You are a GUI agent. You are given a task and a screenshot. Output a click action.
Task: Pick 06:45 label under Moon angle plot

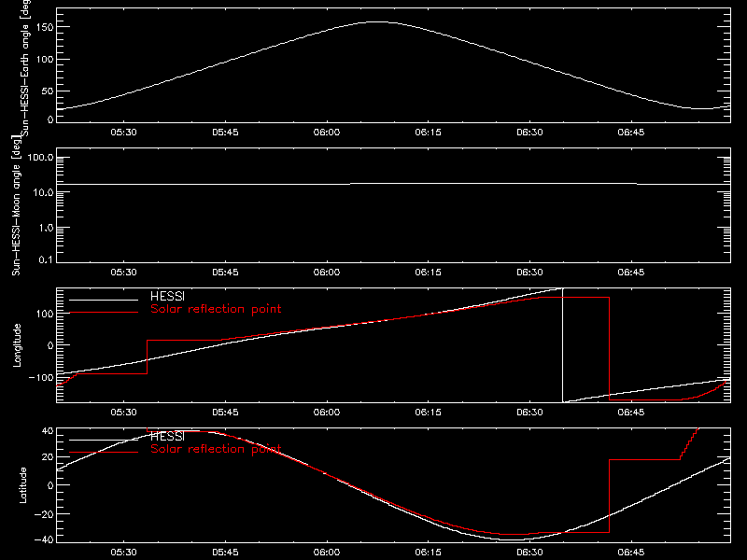tap(631, 273)
